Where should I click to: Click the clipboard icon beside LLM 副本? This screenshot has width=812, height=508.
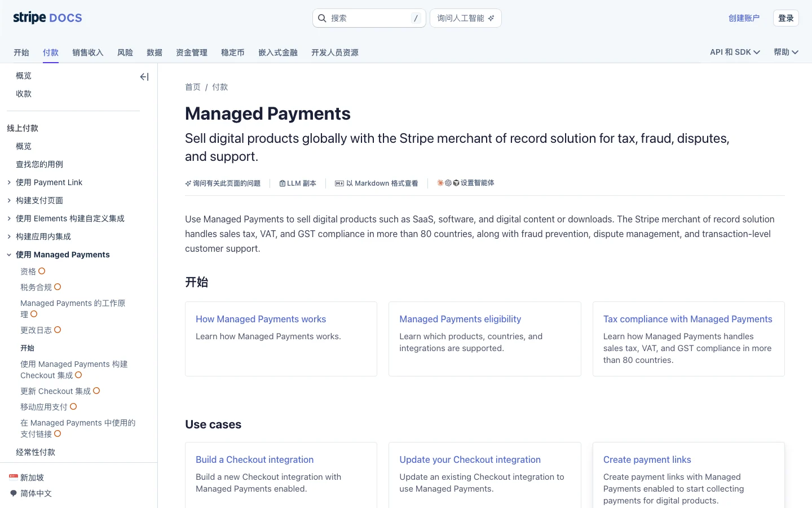tap(282, 183)
